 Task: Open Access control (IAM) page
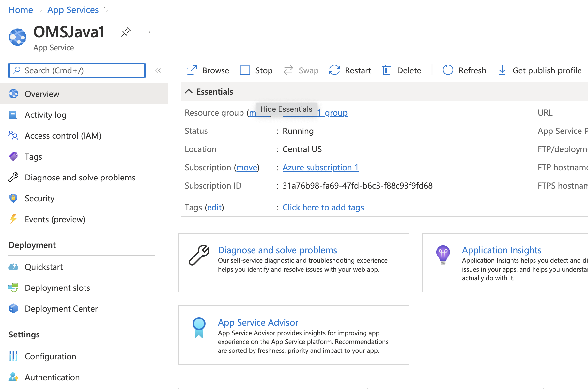[84, 136]
